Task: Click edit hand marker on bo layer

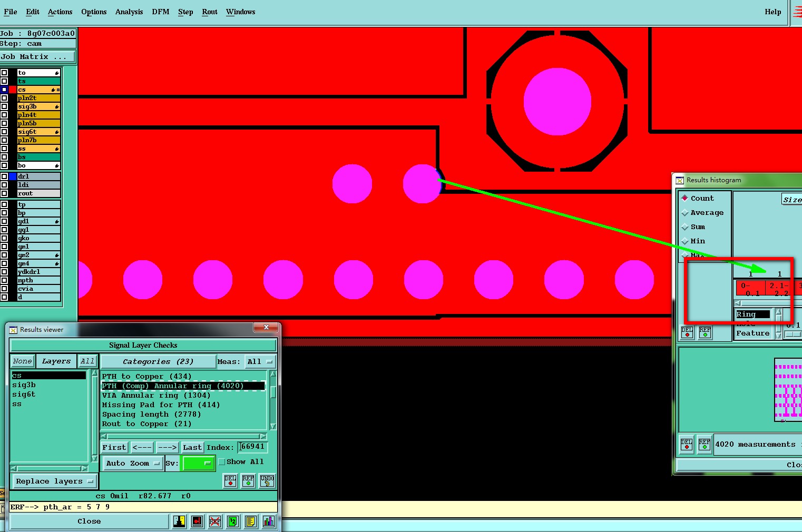Action: tap(57, 165)
